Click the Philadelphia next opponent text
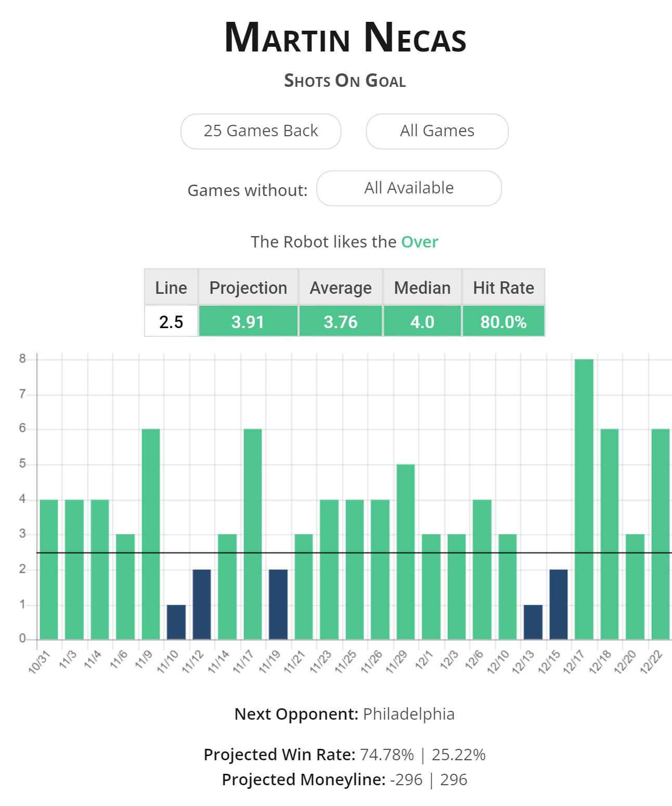This screenshot has height=806, width=672. point(409,714)
